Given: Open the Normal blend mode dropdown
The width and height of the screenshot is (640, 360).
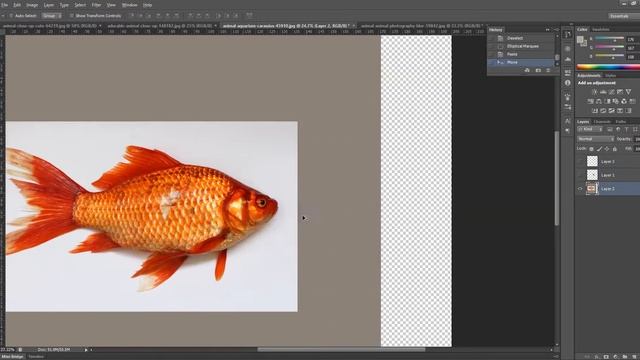Looking at the screenshot, I should (596, 139).
